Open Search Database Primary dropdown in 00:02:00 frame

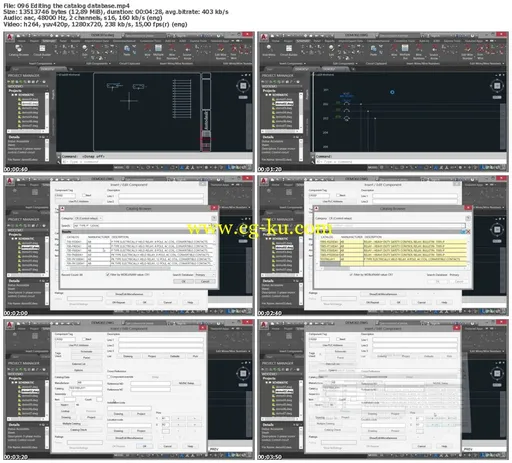(x=205, y=275)
